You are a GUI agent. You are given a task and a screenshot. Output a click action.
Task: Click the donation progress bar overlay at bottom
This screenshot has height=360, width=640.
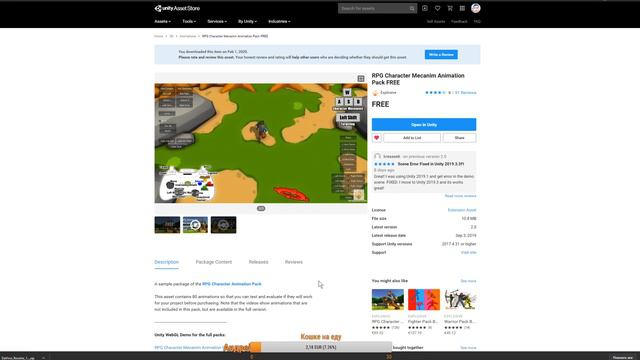tap(321, 347)
